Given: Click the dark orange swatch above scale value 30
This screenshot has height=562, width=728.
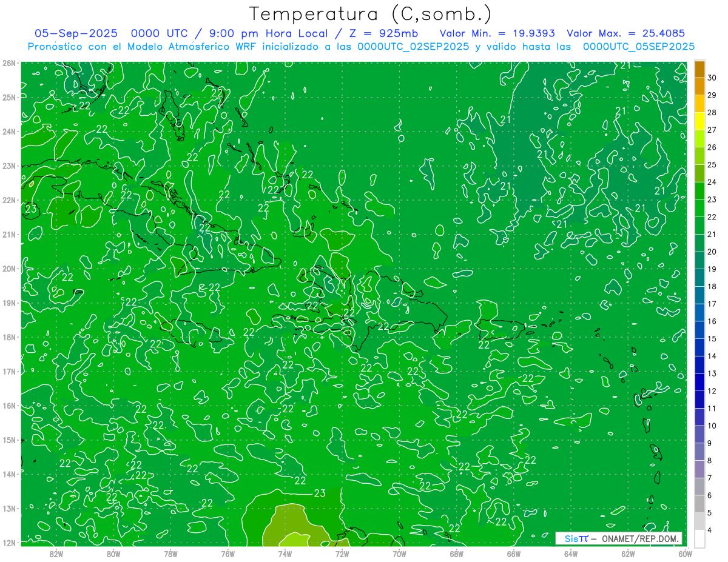Looking at the screenshot, I should coord(699,69).
